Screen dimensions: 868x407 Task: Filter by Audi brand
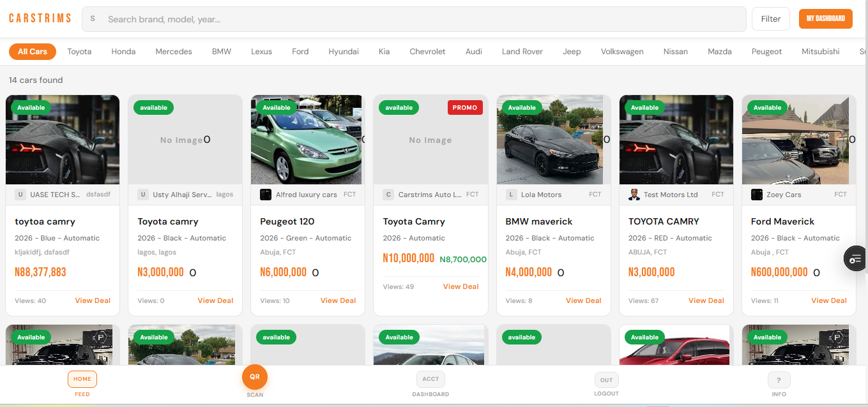[x=474, y=52]
